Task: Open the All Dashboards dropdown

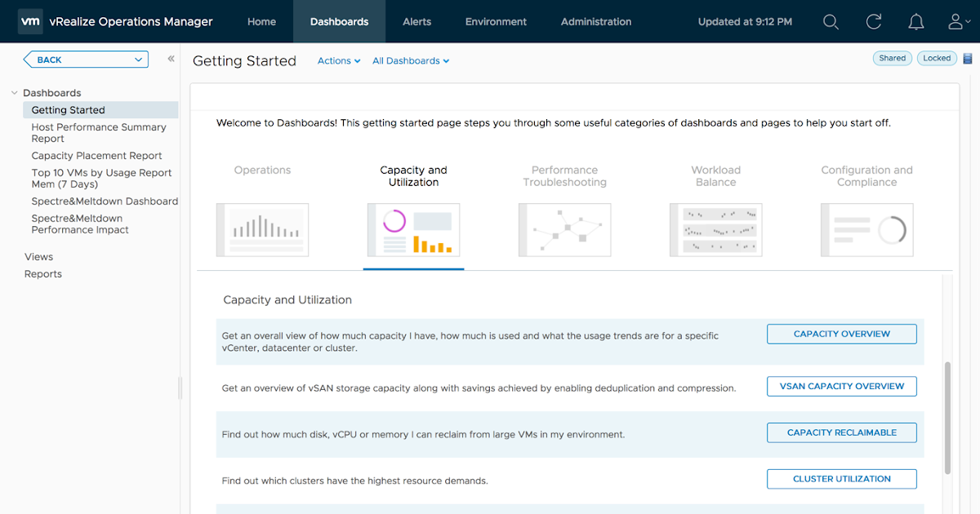Action: click(x=410, y=60)
